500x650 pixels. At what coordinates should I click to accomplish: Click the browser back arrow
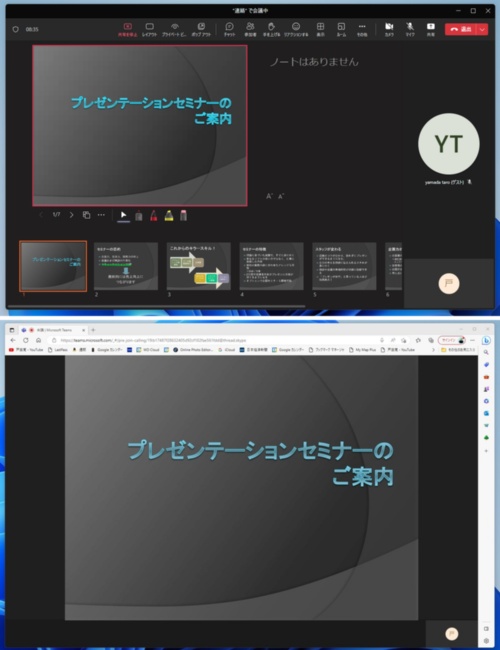click(13, 340)
